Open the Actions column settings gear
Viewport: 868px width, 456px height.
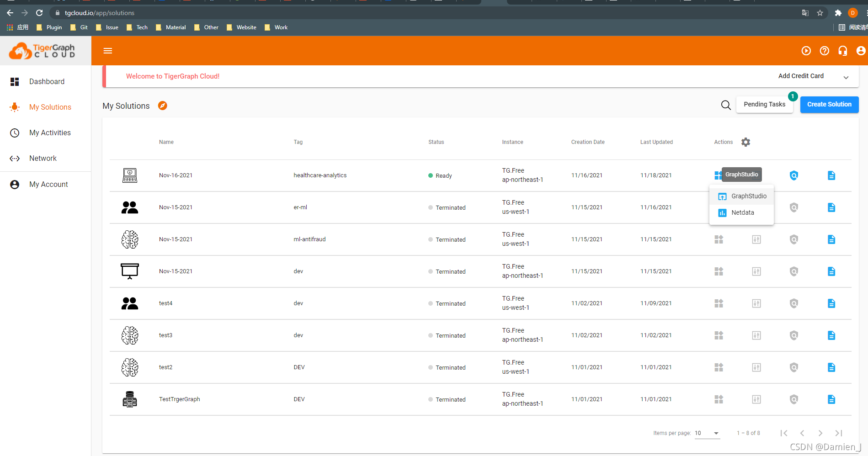[746, 142]
